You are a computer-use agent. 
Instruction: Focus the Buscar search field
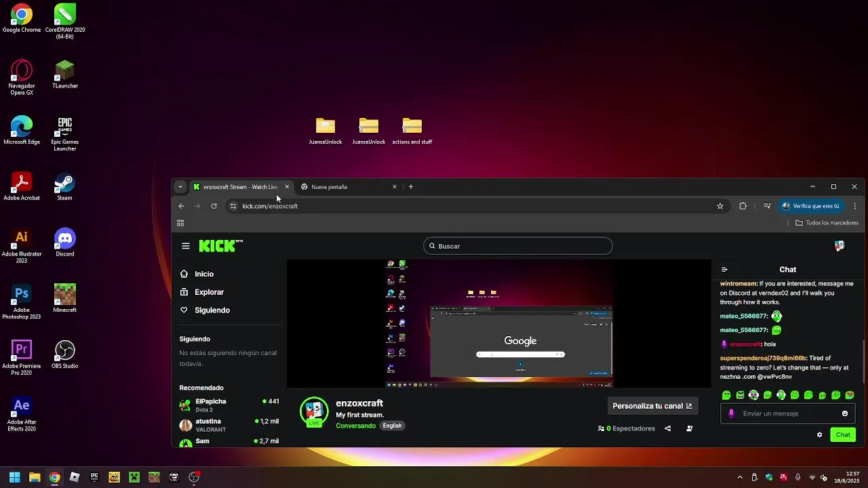point(518,246)
